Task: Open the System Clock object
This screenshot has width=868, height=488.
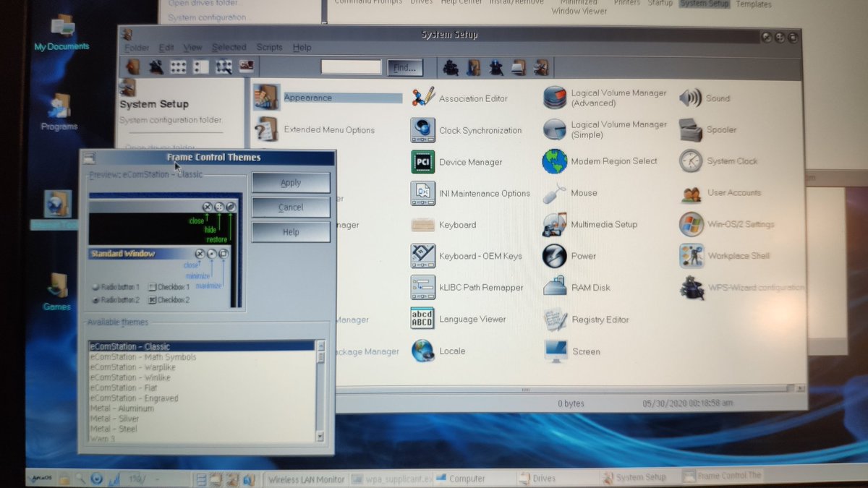Action: [x=691, y=161]
